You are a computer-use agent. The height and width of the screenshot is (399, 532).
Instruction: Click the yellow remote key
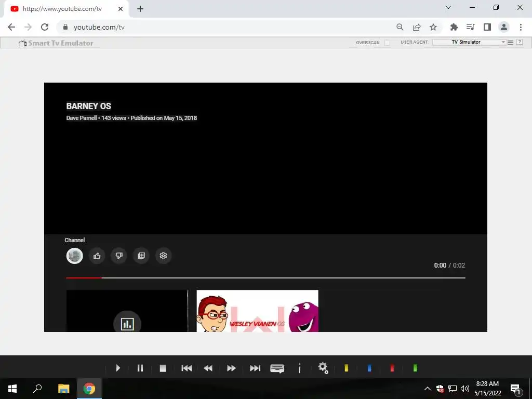tap(347, 368)
